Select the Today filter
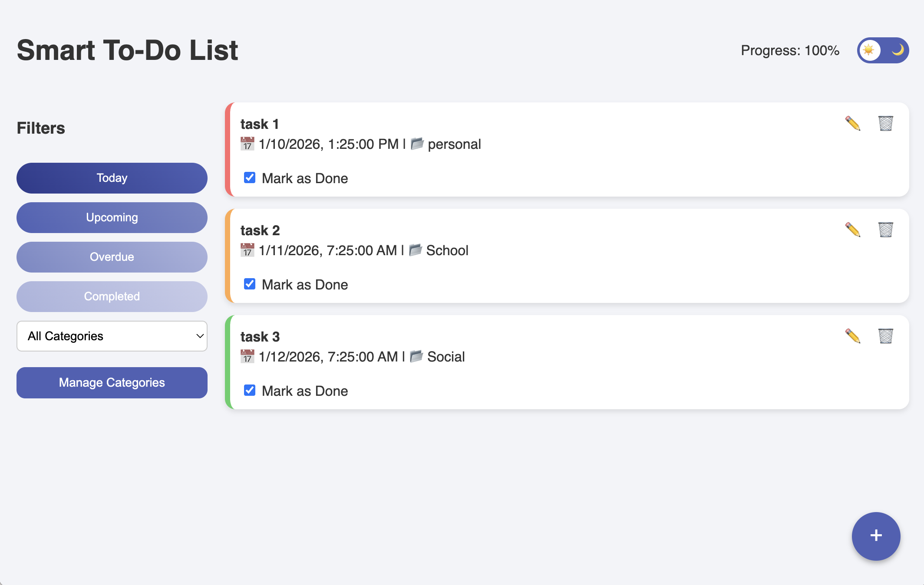The width and height of the screenshot is (924, 585). (112, 178)
